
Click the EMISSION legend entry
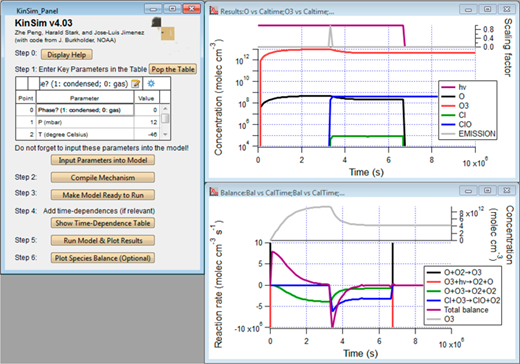468,134
